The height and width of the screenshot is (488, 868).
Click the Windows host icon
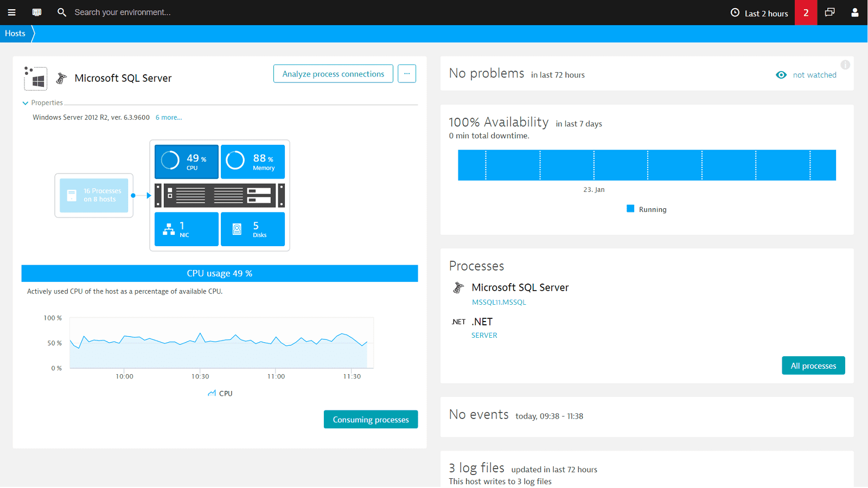36,79
